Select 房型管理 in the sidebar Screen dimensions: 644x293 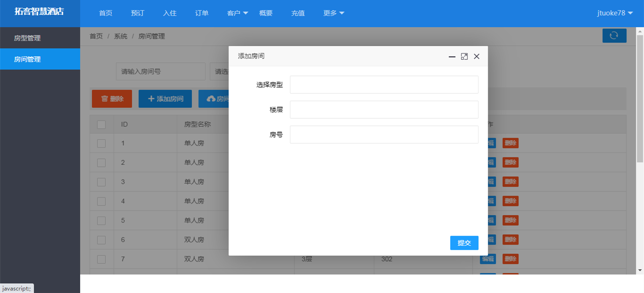40,38
